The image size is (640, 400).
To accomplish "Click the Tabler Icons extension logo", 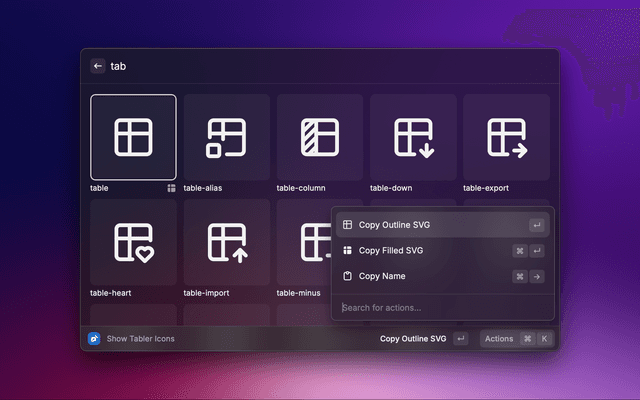I will [94, 339].
